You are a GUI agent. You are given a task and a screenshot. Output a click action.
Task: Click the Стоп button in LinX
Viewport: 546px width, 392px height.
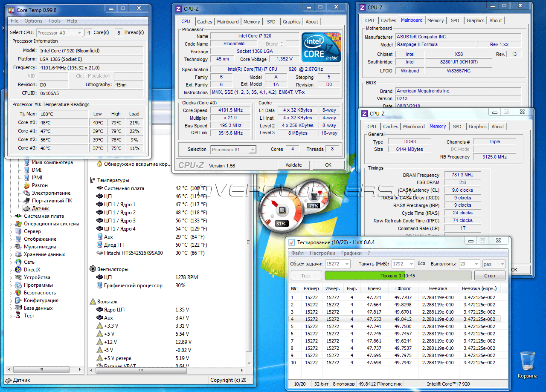click(x=490, y=276)
